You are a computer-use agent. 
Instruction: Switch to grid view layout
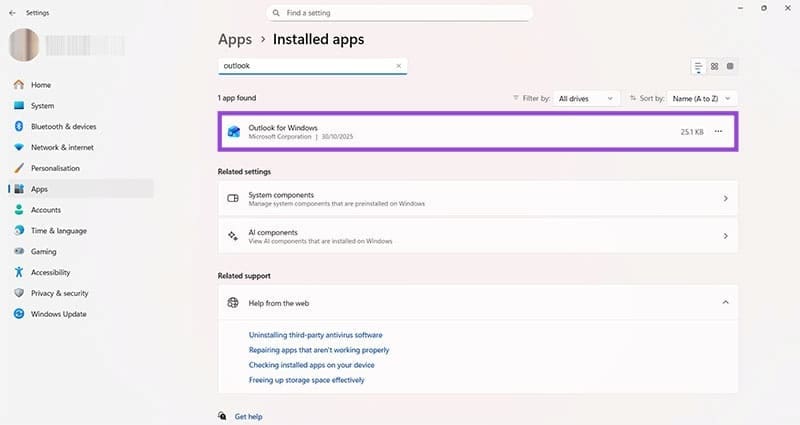click(715, 66)
